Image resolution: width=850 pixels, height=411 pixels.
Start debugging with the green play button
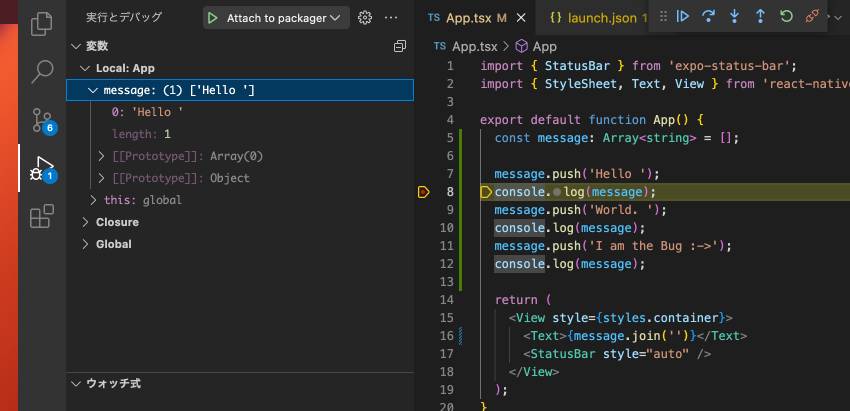click(212, 18)
